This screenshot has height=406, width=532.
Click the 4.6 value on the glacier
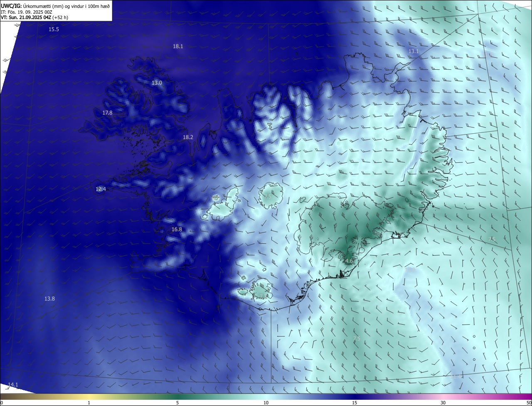coord(349,261)
